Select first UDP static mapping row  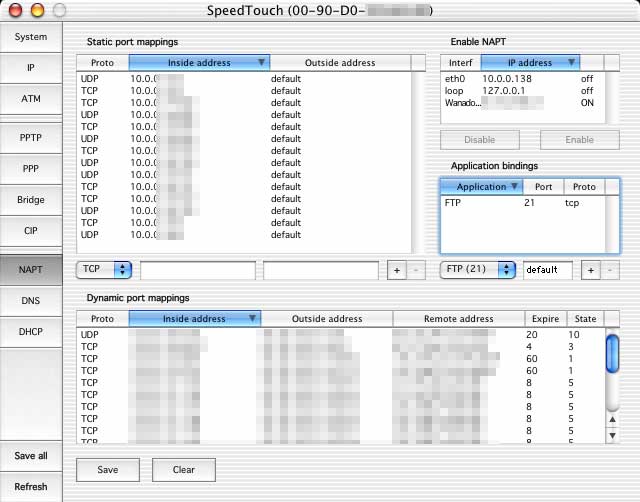[x=244, y=79]
